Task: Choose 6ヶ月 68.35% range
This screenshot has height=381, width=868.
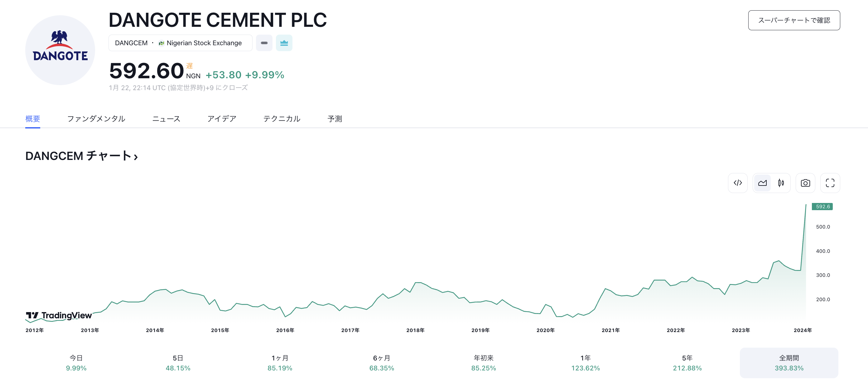Action: pyautogui.click(x=382, y=363)
